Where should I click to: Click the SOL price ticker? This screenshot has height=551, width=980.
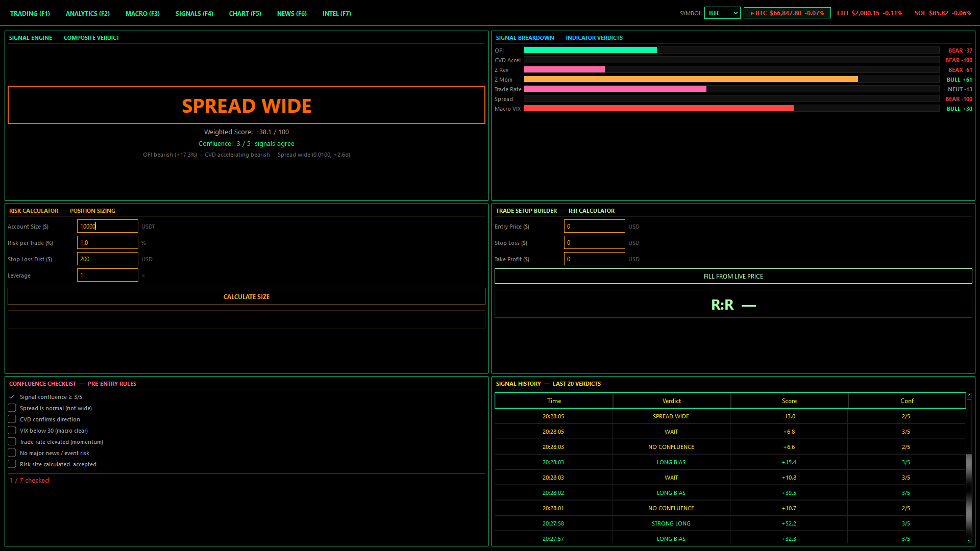[942, 13]
